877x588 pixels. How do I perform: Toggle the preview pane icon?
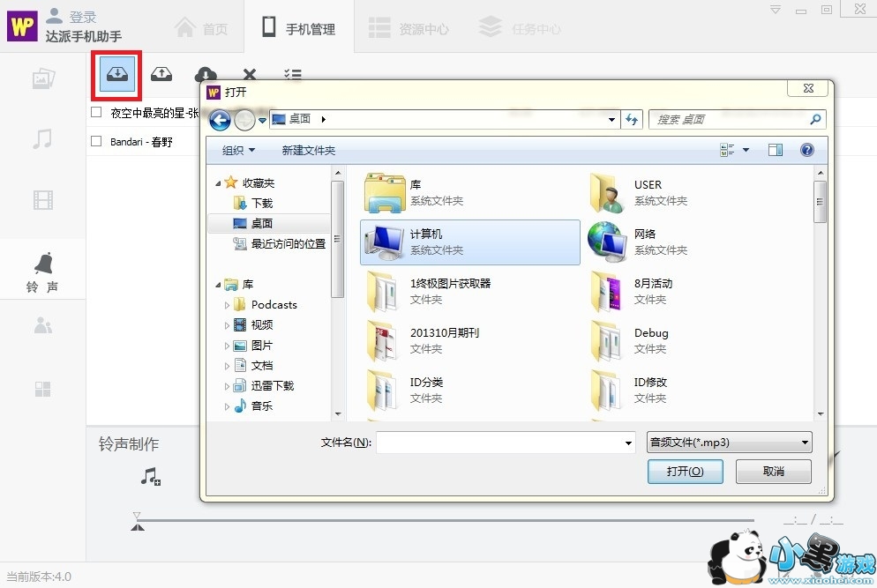tap(776, 150)
